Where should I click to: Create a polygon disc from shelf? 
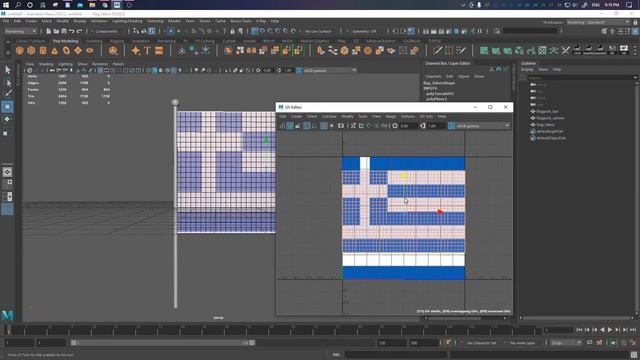point(90,51)
